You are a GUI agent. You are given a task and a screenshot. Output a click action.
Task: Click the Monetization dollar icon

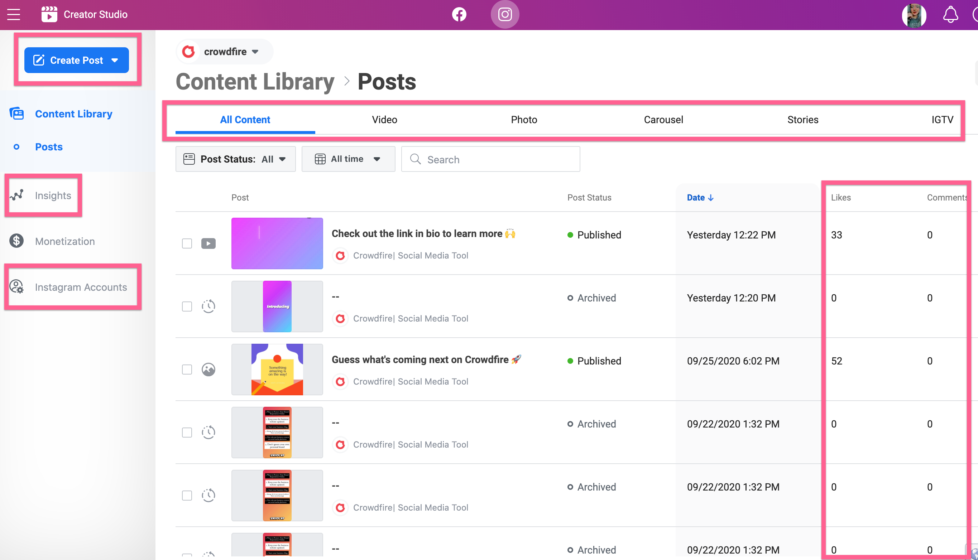pos(16,241)
